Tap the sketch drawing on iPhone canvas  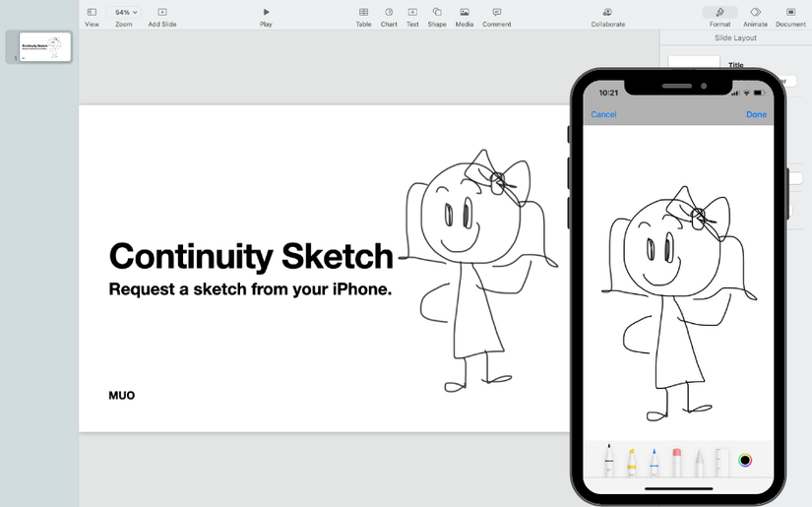pyautogui.click(x=679, y=303)
